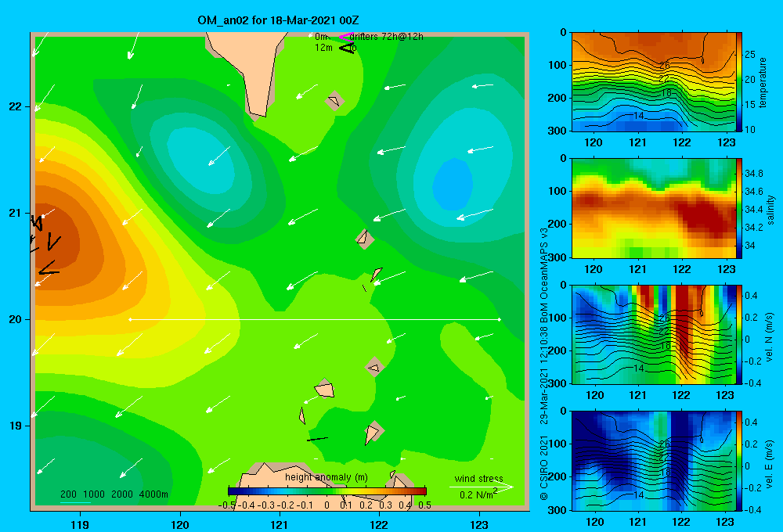Click the east endpoint of the white transect line
Screen dimensions: 783x532
point(499,319)
